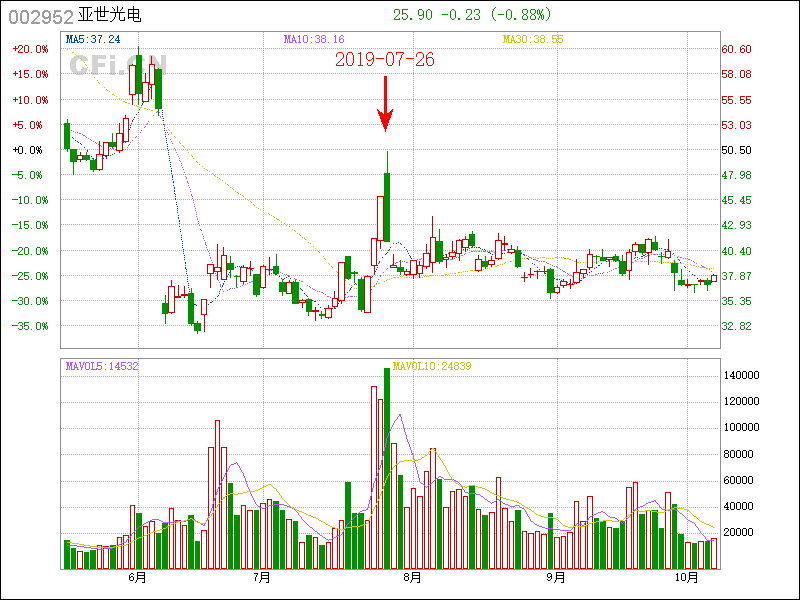Click the tallest green volume bar
This screenshot has height=600, width=800.
tap(387, 468)
